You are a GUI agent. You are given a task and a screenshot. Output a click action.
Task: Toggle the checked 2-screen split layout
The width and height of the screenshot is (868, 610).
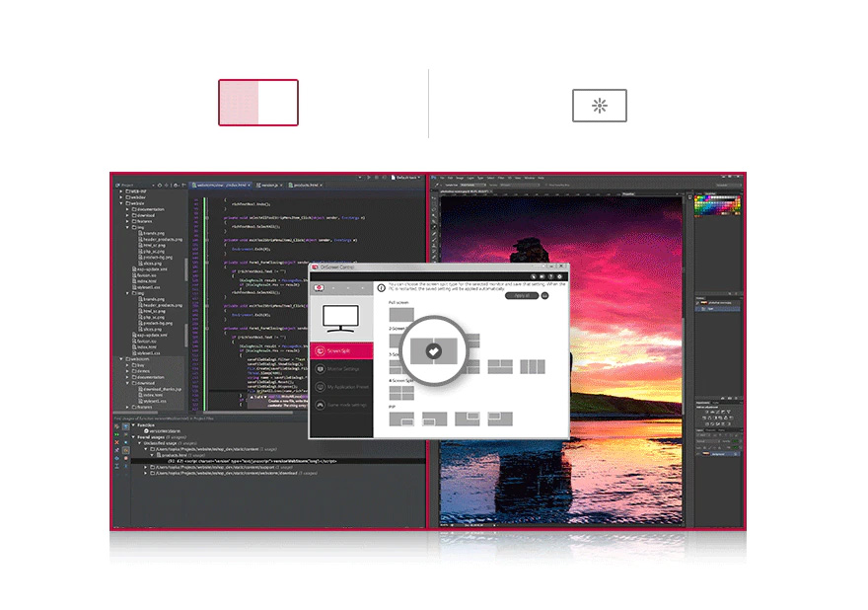[x=432, y=350]
